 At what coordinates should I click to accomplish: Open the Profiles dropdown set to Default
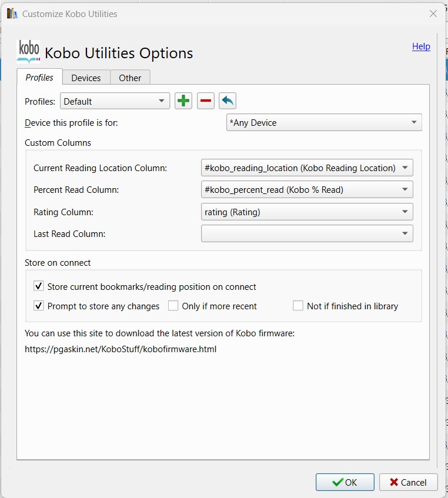coord(115,101)
